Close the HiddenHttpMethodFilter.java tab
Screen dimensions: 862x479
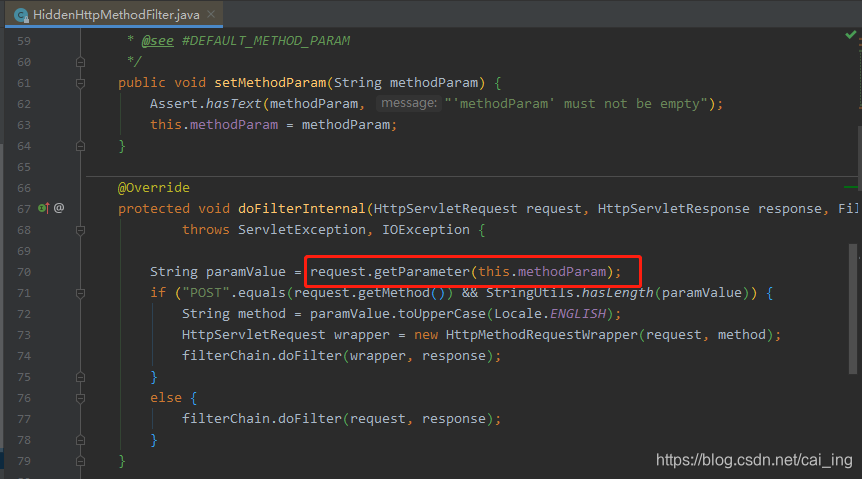click(211, 14)
